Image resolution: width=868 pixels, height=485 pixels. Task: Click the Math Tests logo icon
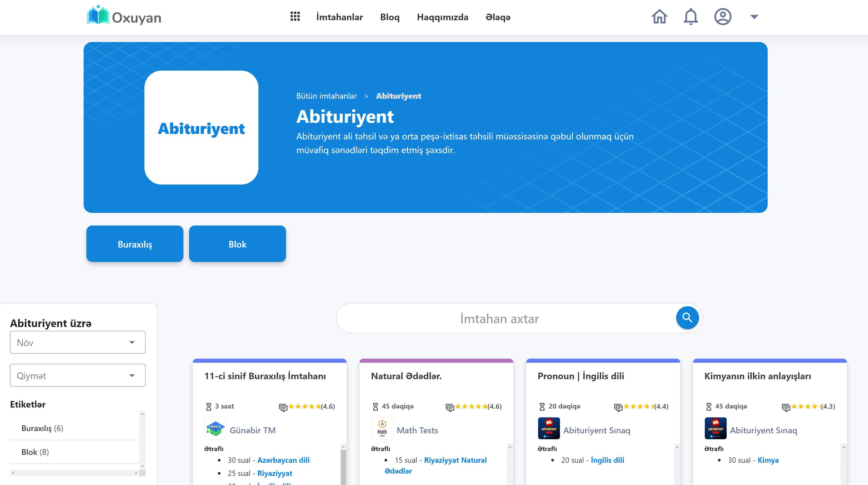382,429
